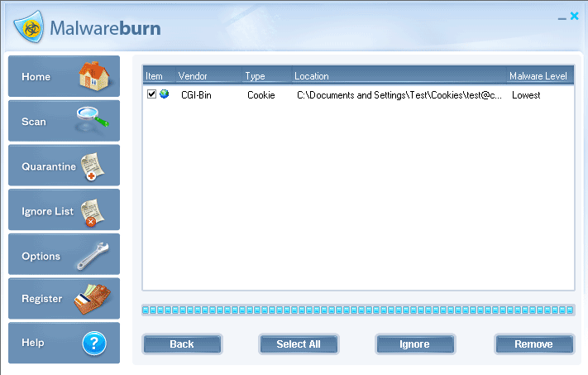Sort by the Malware Level column header

point(540,75)
